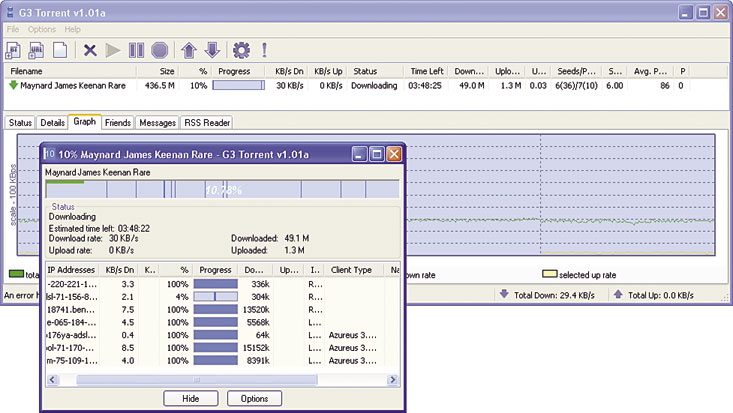The image size is (733, 413).
Task: Click the Total Down: 29.4 KB/s status text
Action: (x=554, y=295)
